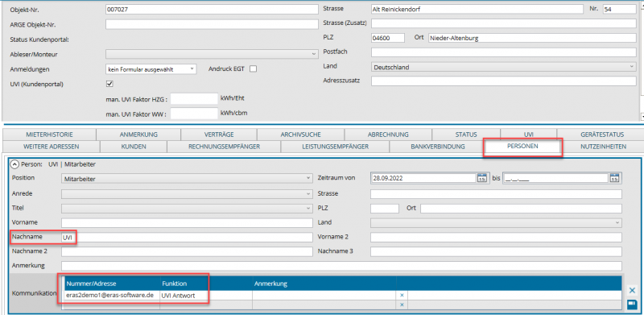Open the Anmeldungen form dropdown
The image size is (644, 315).
(151, 69)
